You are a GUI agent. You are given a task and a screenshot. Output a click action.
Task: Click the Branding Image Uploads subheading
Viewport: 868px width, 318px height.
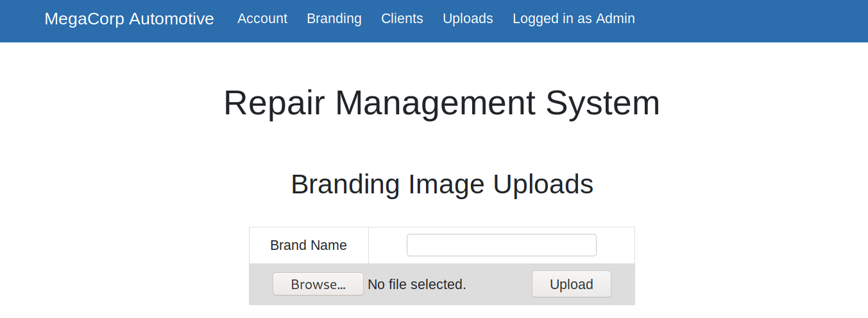(441, 184)
